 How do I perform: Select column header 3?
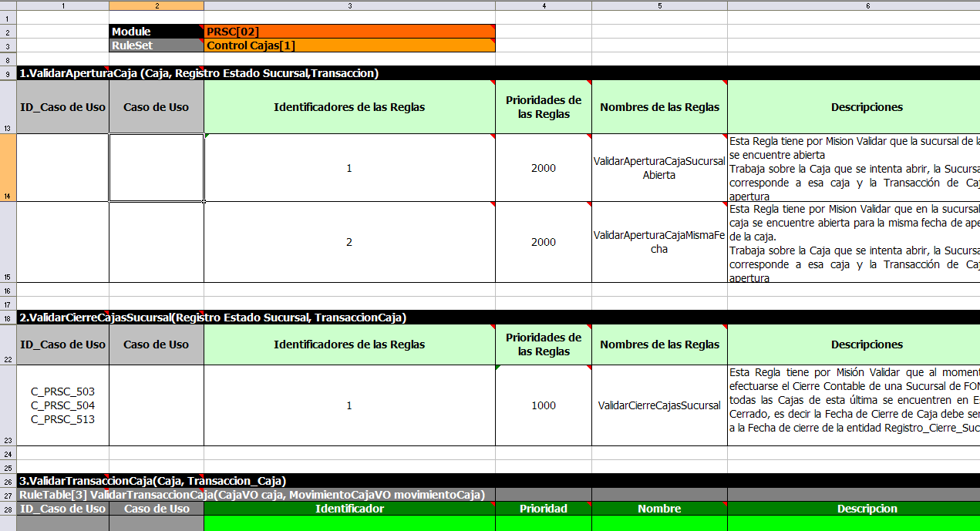pos(349,5)
